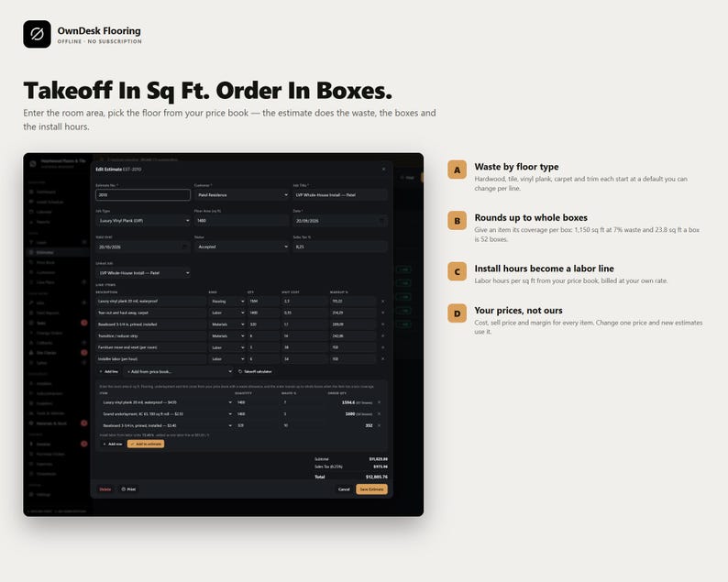Screen dimensions: 728x582
Task: Open the Takeoff calculator
Action: (255, 372)
